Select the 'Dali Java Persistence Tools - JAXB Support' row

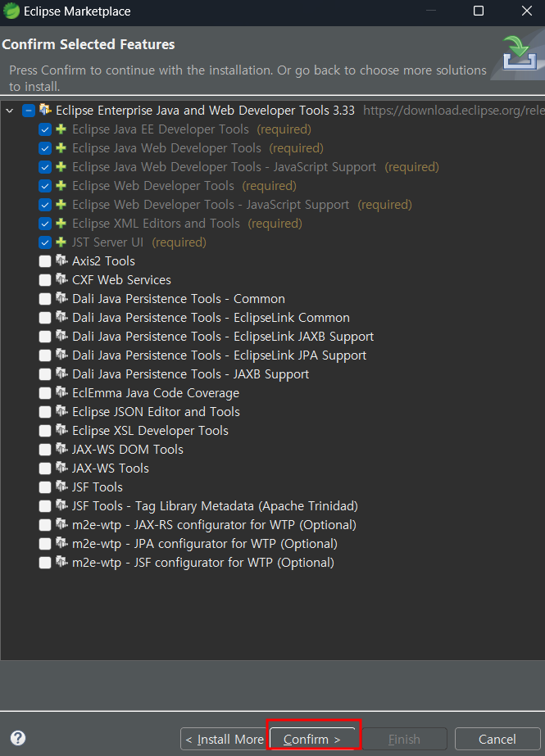point(272,373)
